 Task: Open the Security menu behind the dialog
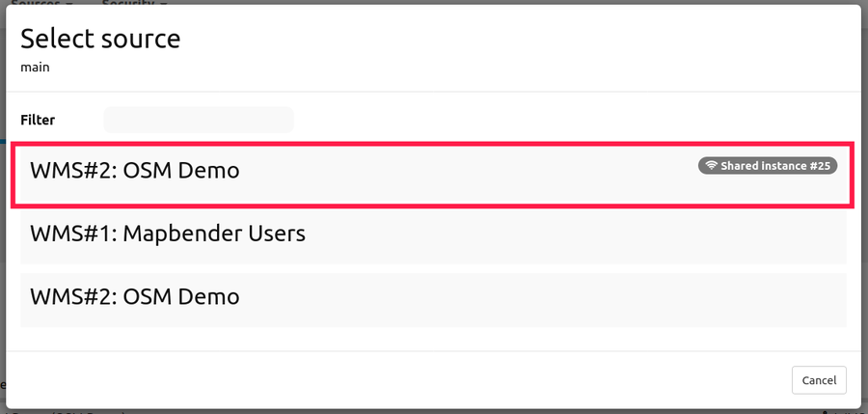pos(130,3)
